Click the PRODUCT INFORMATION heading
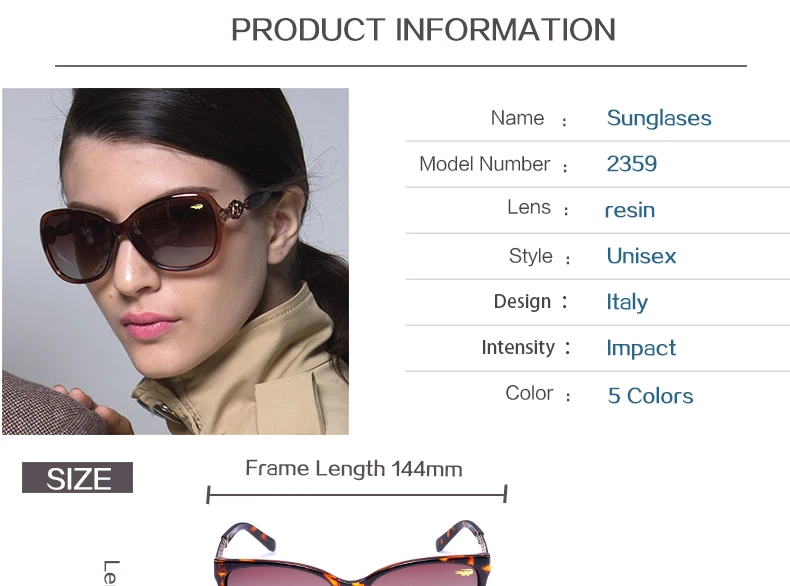Screen dimensions: 790x586 [423, 30]
